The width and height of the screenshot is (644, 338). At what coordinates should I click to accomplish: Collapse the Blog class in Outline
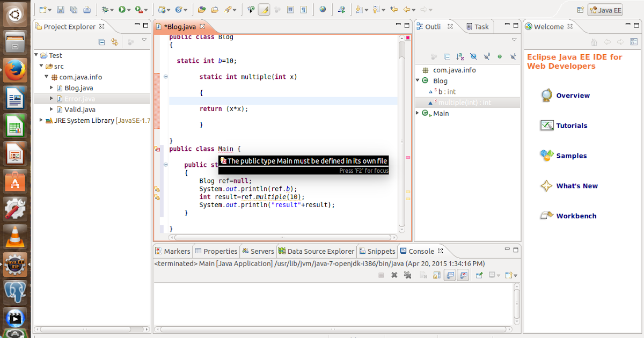pos(418,81)
